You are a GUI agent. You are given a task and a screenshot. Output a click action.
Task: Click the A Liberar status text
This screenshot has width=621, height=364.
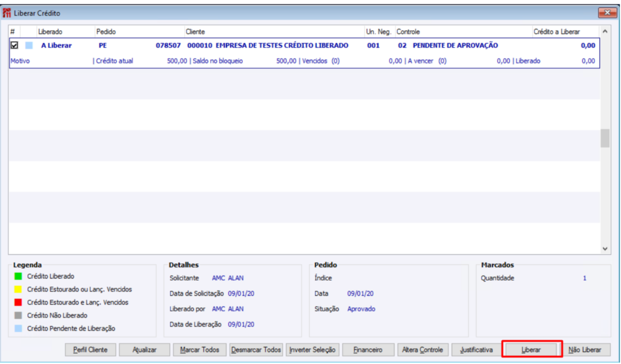56,46
